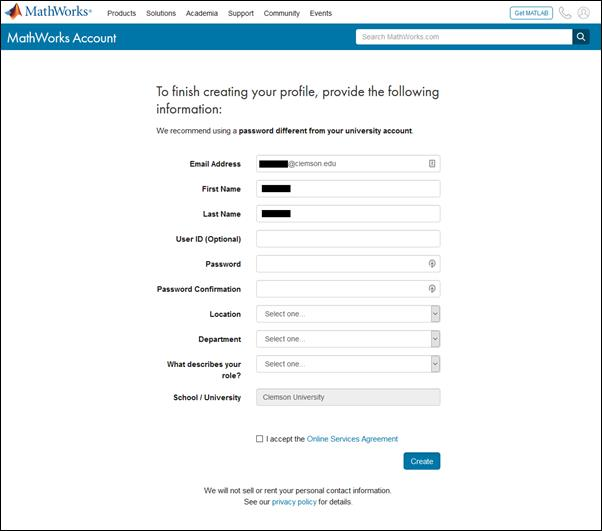This screenshot has height=531, width=602.
Task: Open the privacy policy link
Action: tap(294, 502)
